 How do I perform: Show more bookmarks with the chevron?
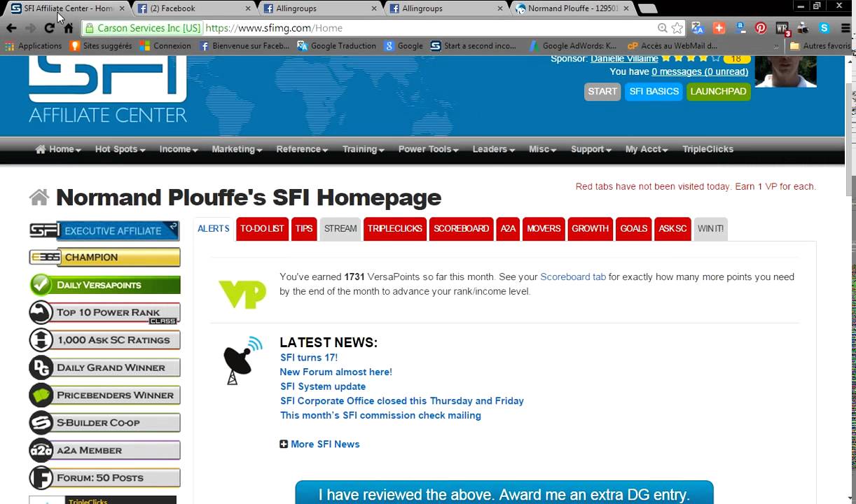(775, 46)
